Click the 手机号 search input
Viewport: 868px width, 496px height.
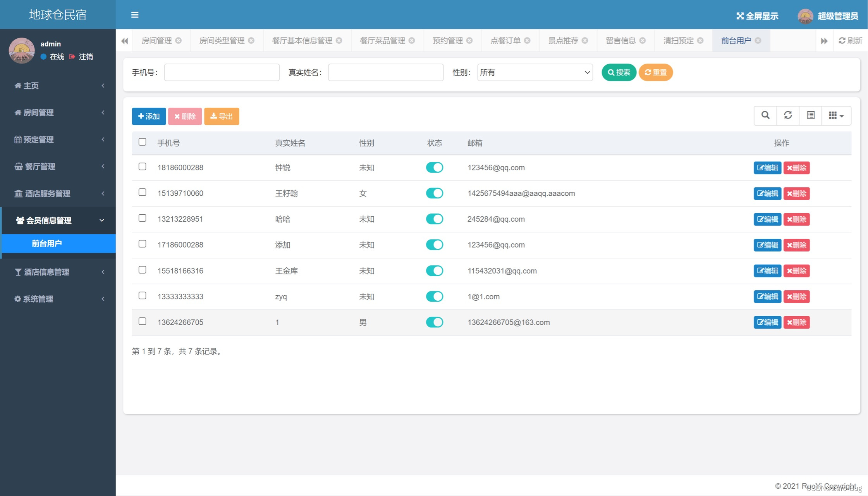pyautogui.click(x=222, y=72)
